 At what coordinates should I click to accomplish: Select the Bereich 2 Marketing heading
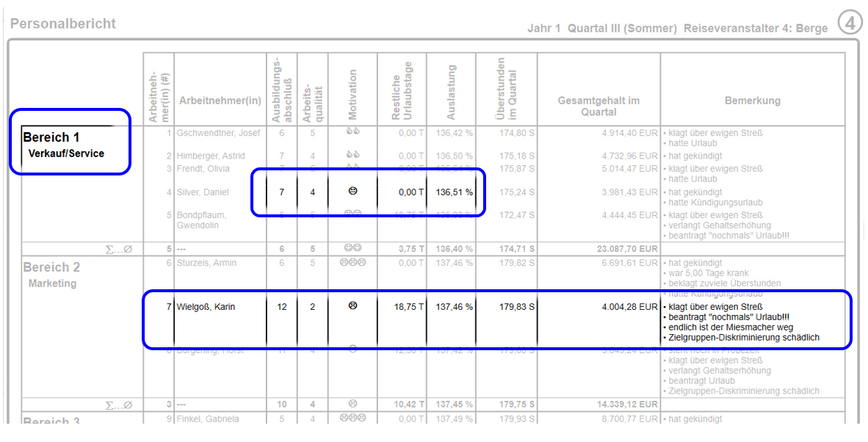tap(52, 275)
